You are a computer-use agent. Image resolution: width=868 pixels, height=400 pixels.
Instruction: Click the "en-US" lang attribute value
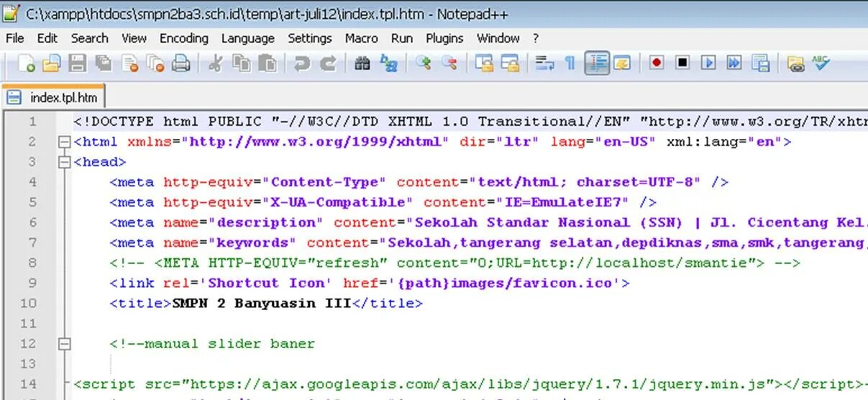coord(626,142)
